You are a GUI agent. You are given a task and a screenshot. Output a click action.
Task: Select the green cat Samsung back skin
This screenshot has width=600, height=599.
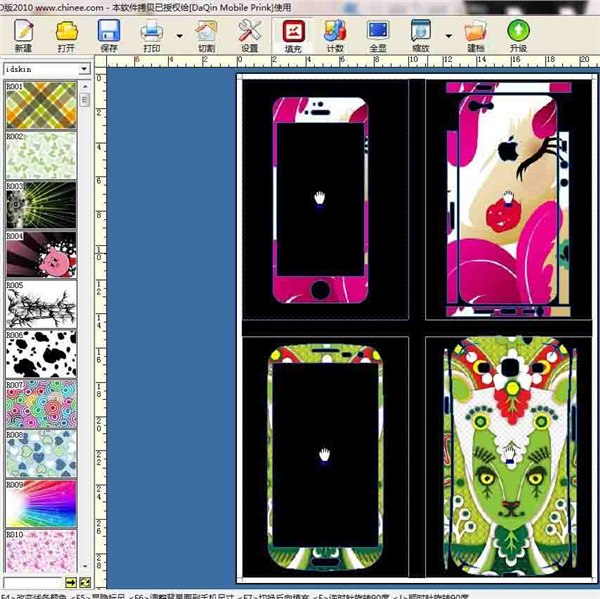510,455
